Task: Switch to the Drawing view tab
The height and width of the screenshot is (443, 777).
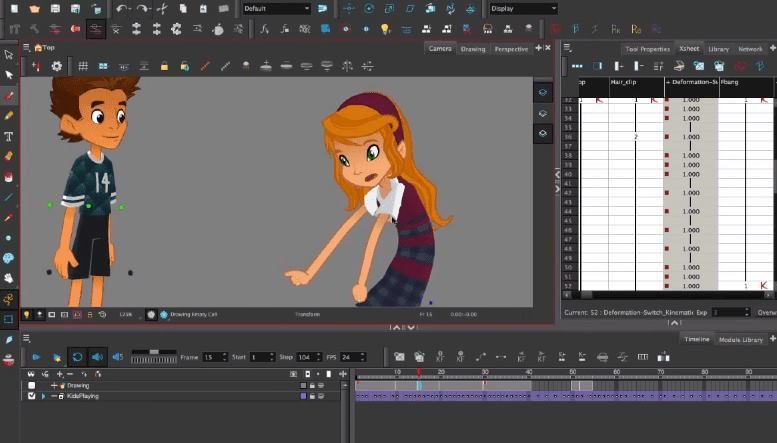Action: pyautogui.click(x=473, y=49)
